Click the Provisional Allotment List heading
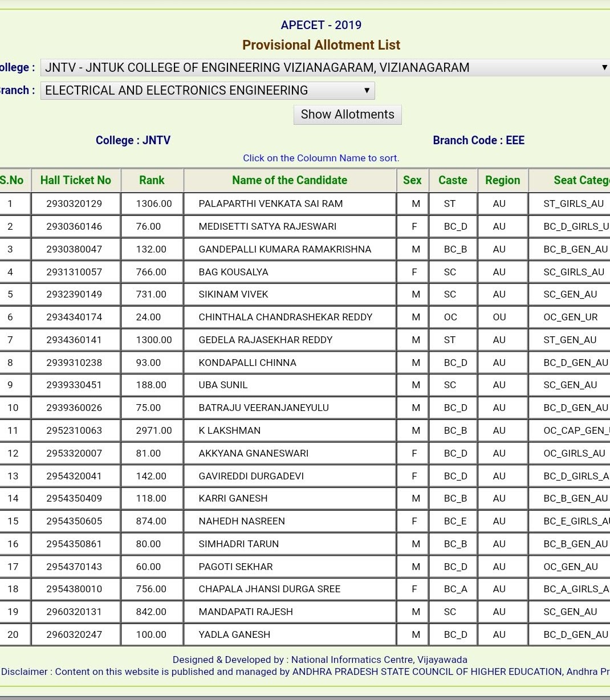Viewport: 610px width, 700px height. 321,45
